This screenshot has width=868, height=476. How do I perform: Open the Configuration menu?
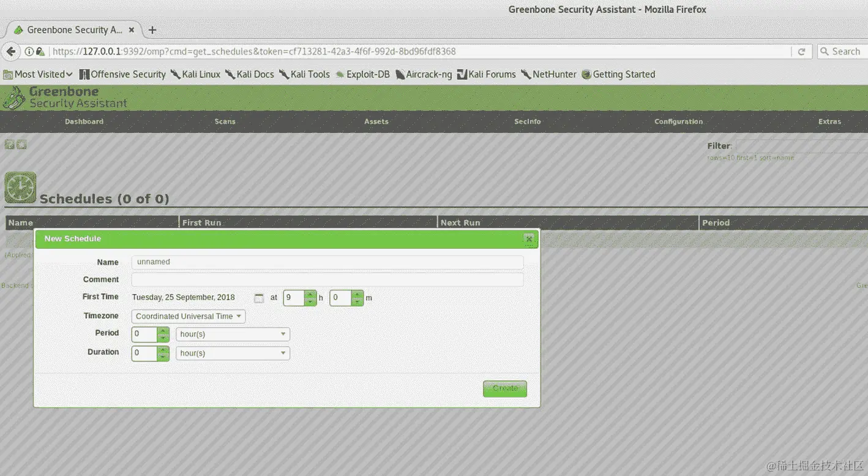[678, 121]
